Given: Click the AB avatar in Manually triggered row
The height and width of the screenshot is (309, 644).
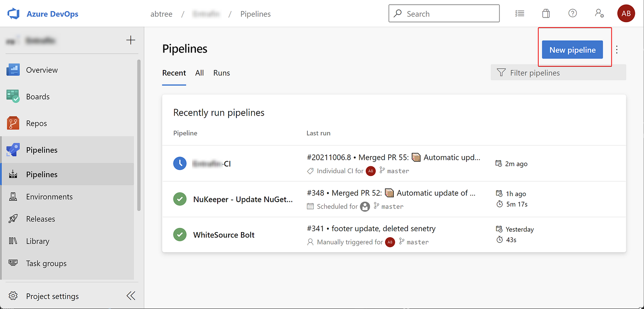Looking at the screenshot, I should (x=390, y=242).
